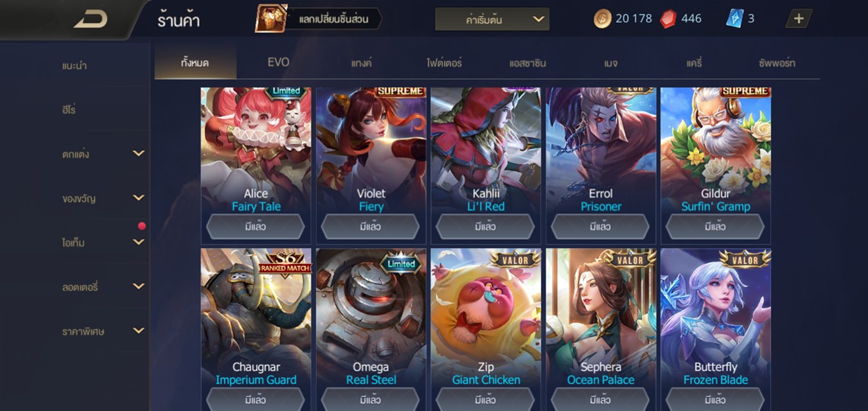Tap the red notification dot in sidebar
868x411 pixels.
tap(141, 226)
